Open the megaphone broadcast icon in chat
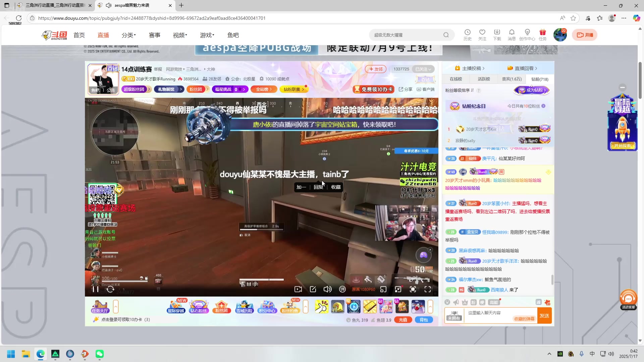 pos(456,302)
